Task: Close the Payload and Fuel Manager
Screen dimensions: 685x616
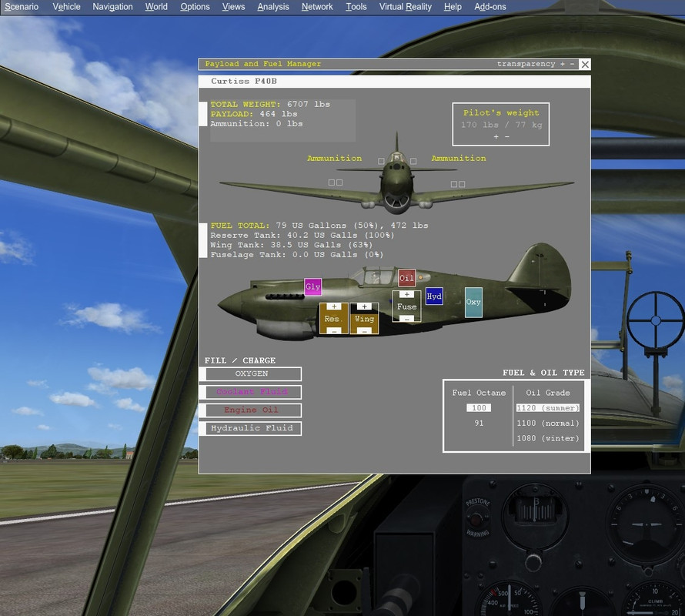Action: click(x=585, y=64)
